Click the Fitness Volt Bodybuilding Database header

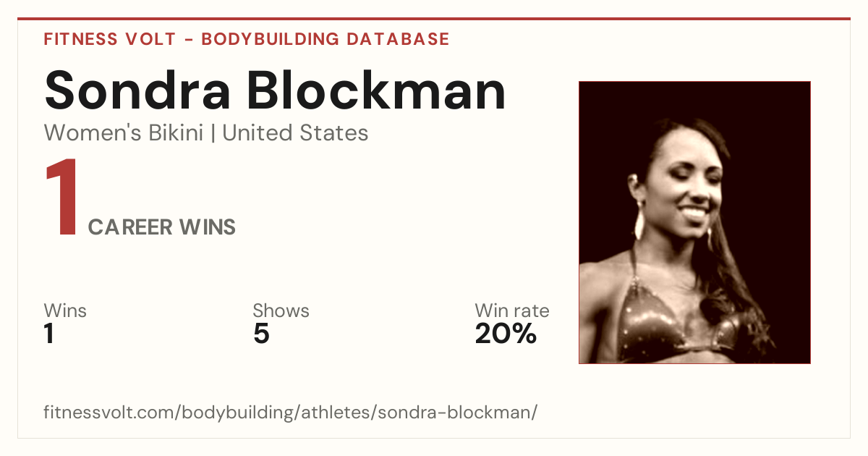tap(247, 39)
